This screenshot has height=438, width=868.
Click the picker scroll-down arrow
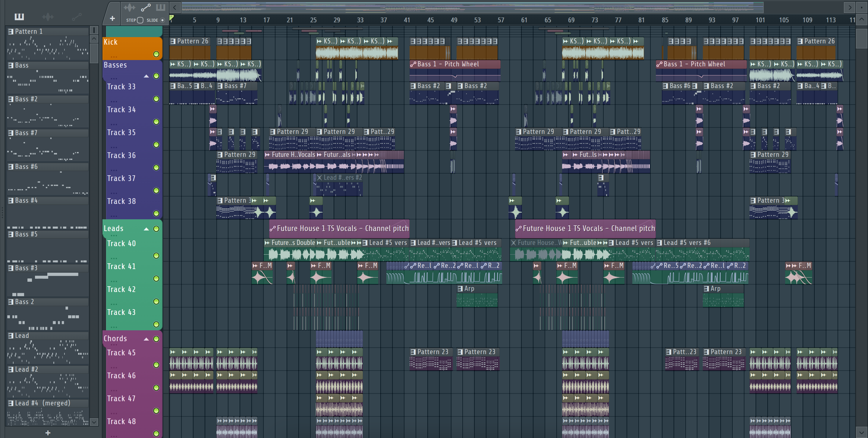pyautogui.click(x=94, y=422)
